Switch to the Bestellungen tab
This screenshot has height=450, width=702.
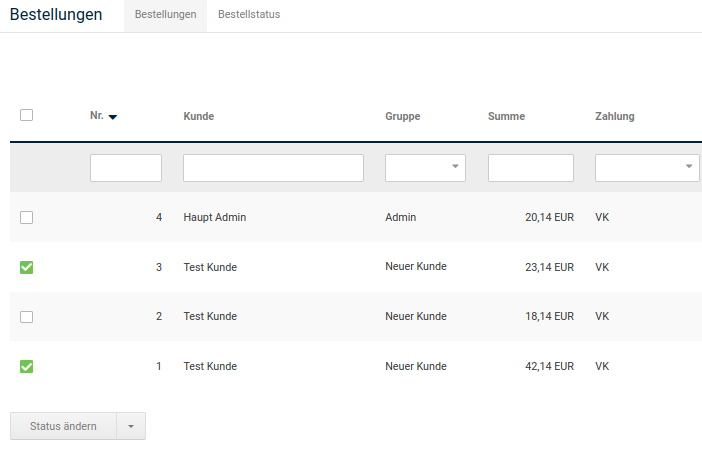pos(165,15)
